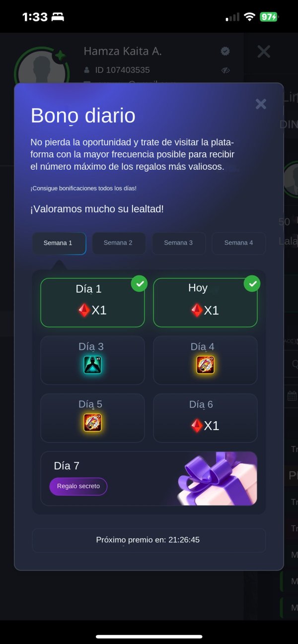This screenshot has width=298, height=644.
Task: Tap the Día 4 golden reward icon
Action: coord(205,365)
